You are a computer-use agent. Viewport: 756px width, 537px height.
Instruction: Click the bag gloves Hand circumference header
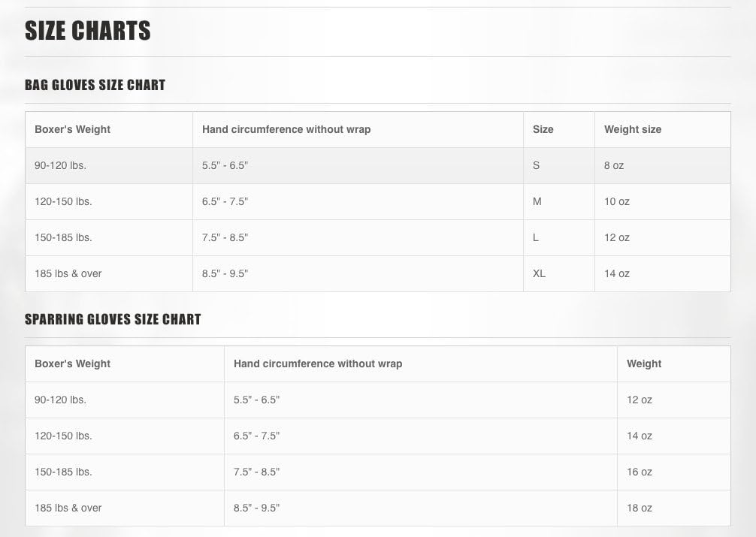(x=286, y=129)
